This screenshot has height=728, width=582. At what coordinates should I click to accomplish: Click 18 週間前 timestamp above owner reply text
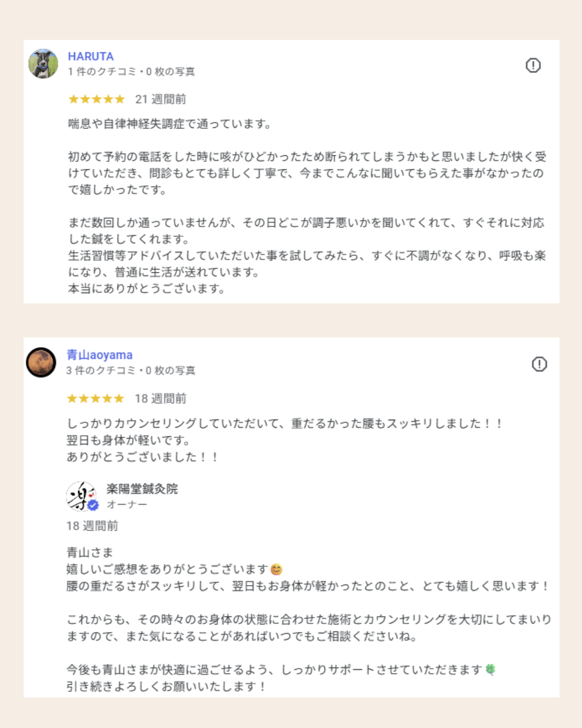tap(92, 526)
